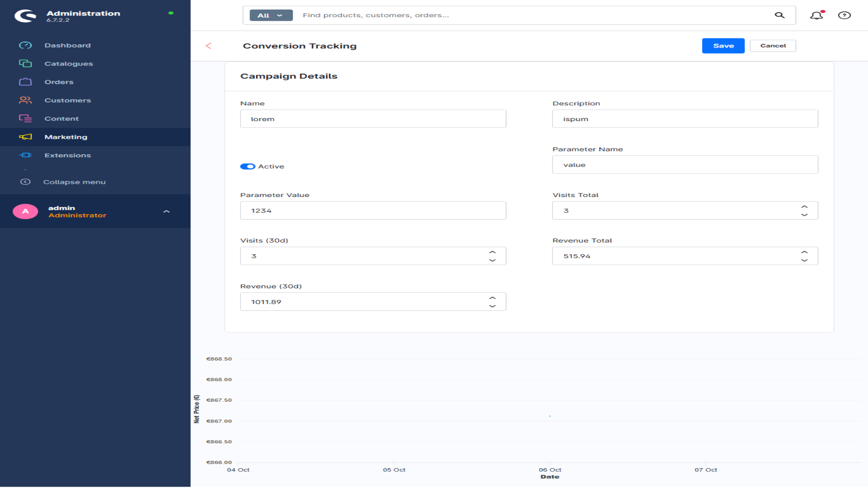
Task: Cancel editing the campaign
Action: tap(773, 46)
